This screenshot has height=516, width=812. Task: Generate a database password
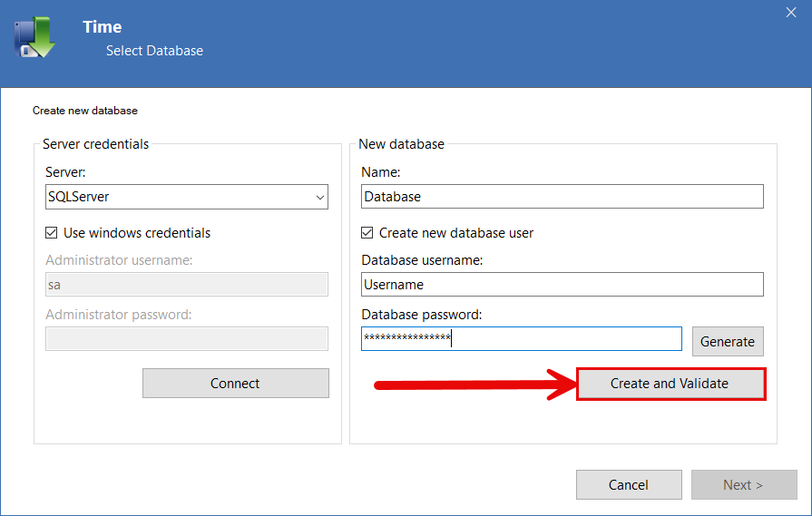tap(728, 341)
